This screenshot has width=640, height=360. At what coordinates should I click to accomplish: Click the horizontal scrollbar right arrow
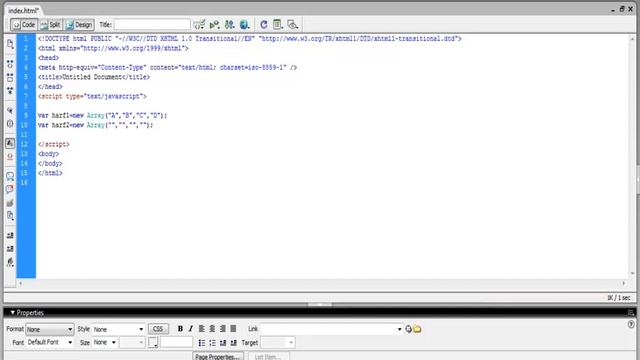[624, 283]
